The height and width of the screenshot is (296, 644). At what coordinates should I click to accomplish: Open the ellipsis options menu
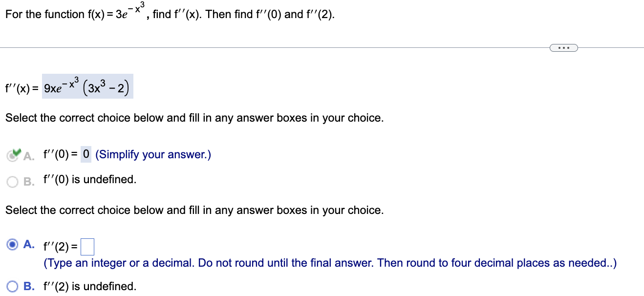[x=563, y=47]
